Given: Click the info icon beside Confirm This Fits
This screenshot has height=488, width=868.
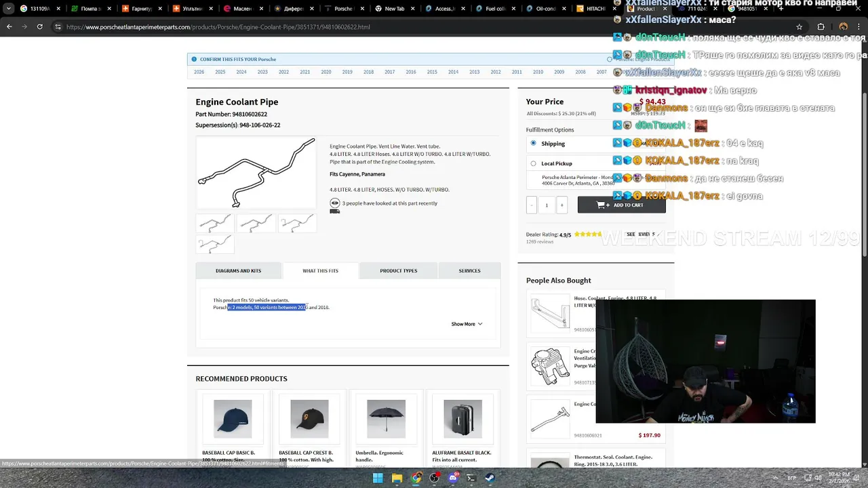Looking at the screenshot, I should coord(194,59).
